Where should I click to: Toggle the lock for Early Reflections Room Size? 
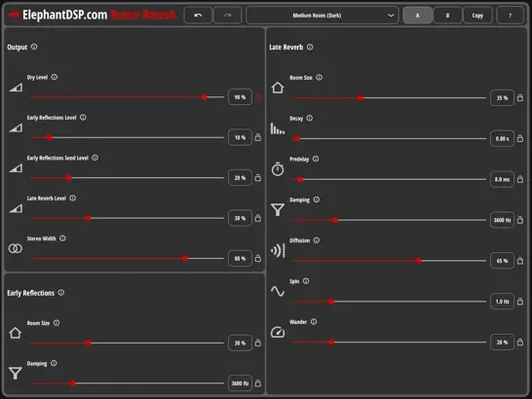tap(258, 343)
